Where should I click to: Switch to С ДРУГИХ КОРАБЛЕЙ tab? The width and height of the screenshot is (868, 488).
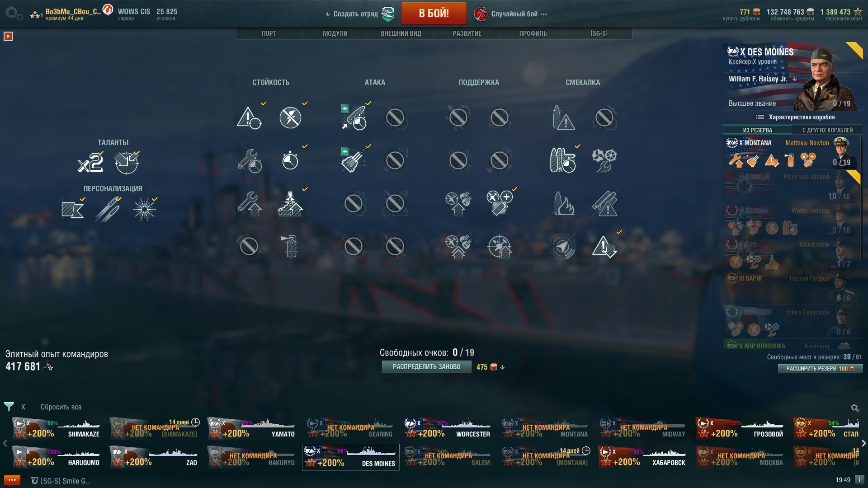click(x=827, y=130)
